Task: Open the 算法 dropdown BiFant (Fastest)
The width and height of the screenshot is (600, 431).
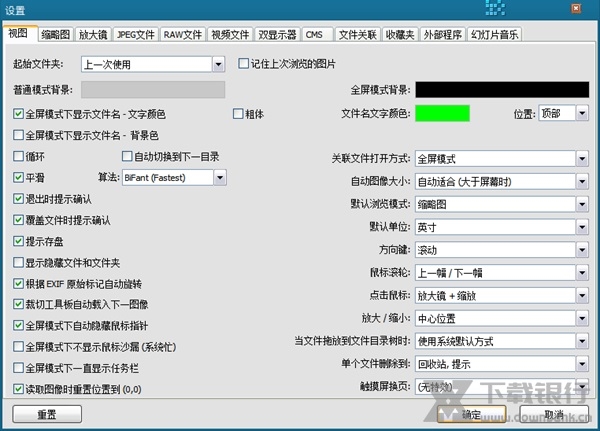Action: point(174,178)
